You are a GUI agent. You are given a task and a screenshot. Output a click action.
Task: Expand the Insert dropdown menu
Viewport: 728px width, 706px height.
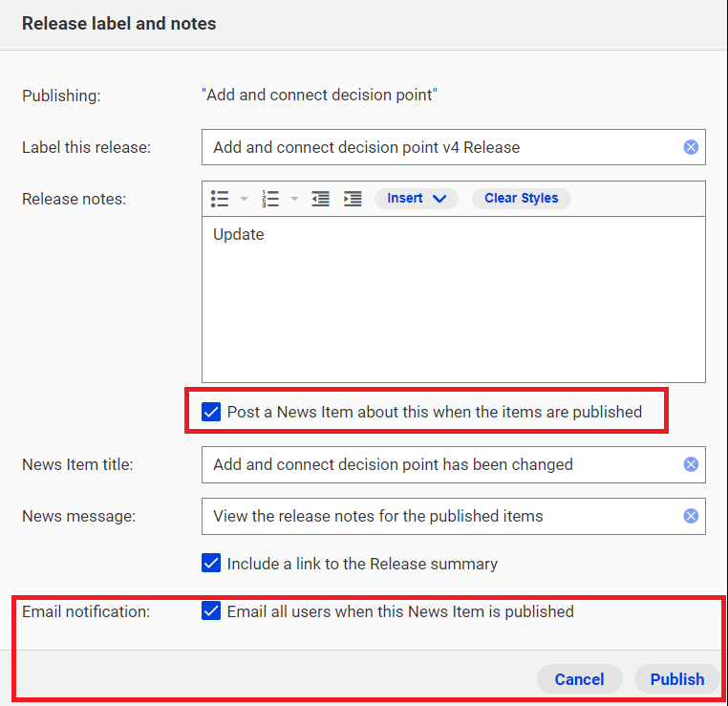click(417, 198)
